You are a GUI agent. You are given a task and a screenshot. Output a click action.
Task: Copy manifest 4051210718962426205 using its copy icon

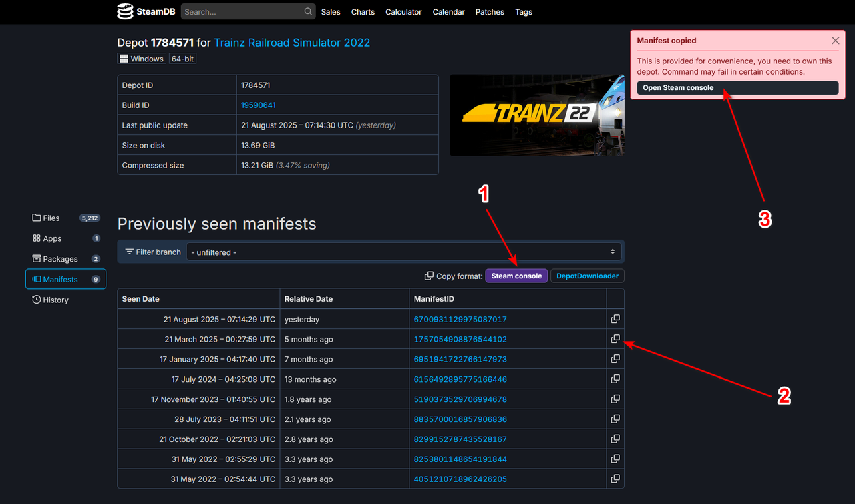[x=615, y=479]
